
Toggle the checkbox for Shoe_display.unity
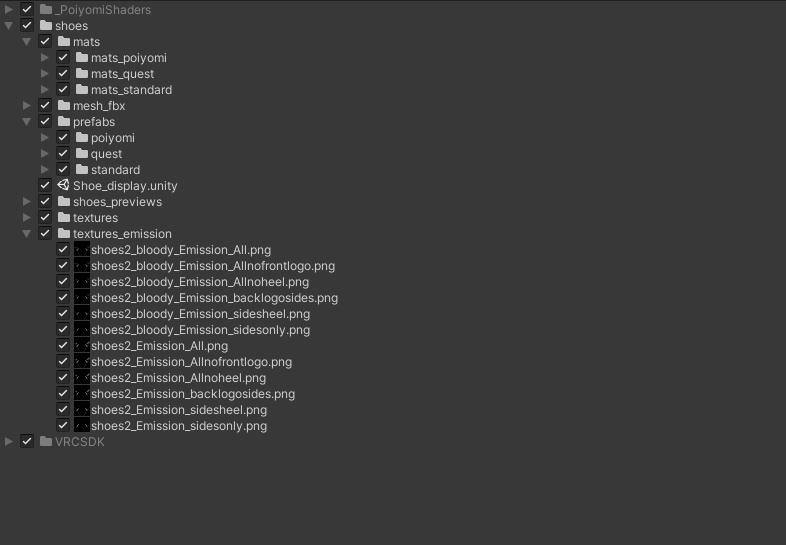click(x=45, y=186)
